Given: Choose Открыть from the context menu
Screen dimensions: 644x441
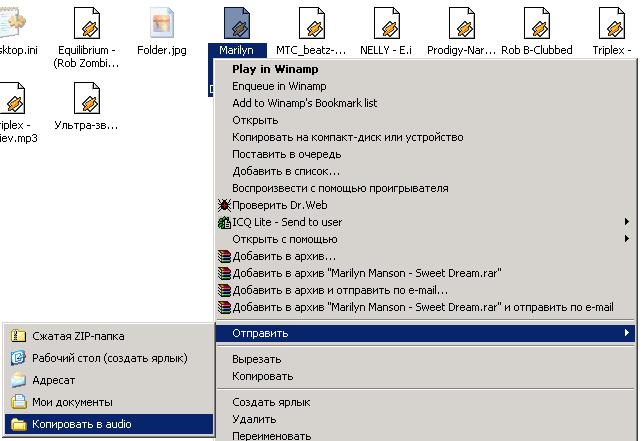Looking at the screenshot, I should [425, 120].
